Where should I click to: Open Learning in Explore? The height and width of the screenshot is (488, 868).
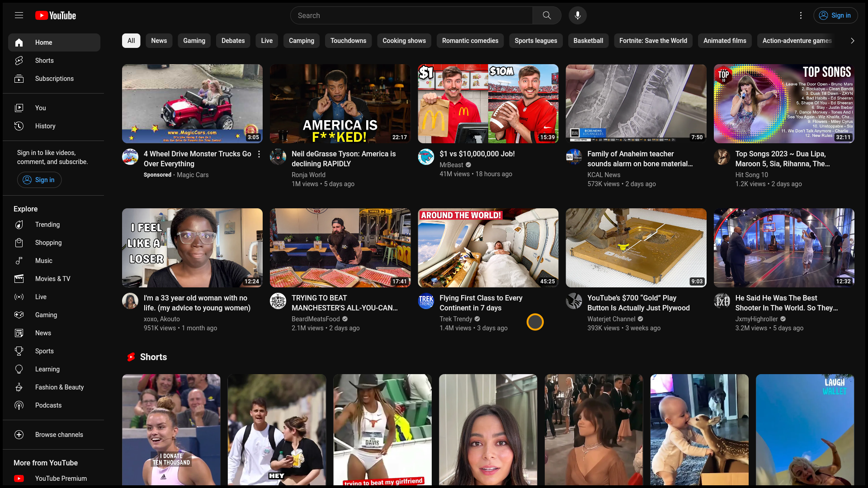pyautogui.click(x=54, y=369)
